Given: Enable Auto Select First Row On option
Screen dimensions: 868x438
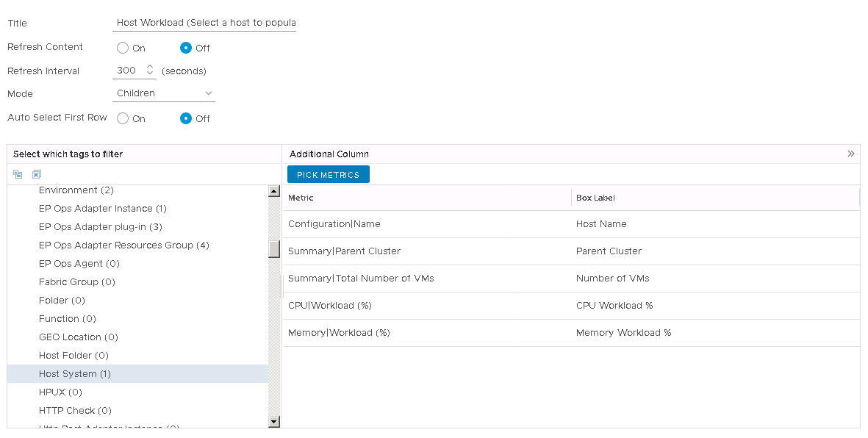Looking at the screenshot, I should [123, 118].
